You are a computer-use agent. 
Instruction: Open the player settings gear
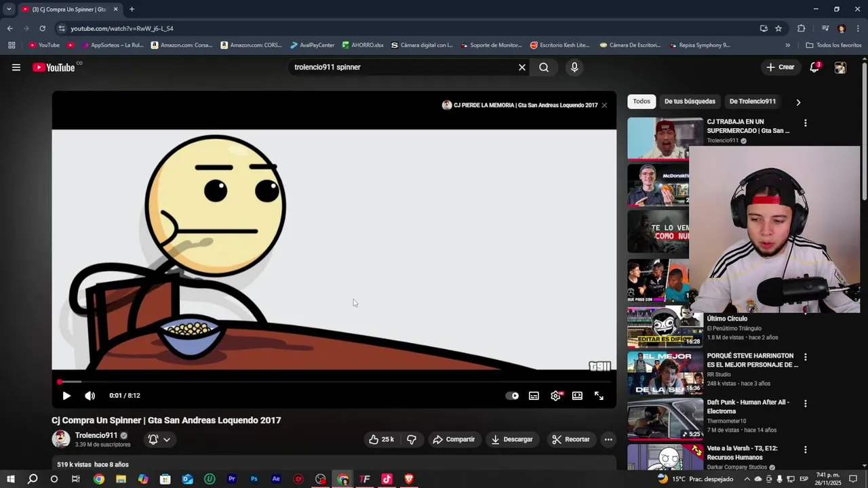pyautogui.click(x=555, y=396)
